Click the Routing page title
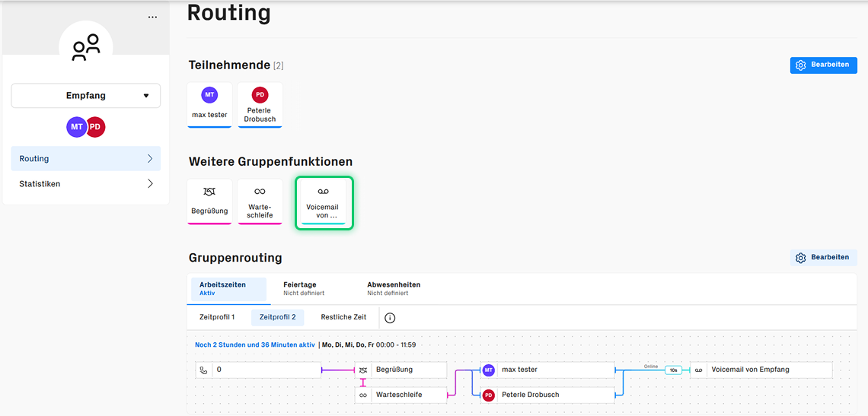Viewport: 868px width, 416px height. 228,13
